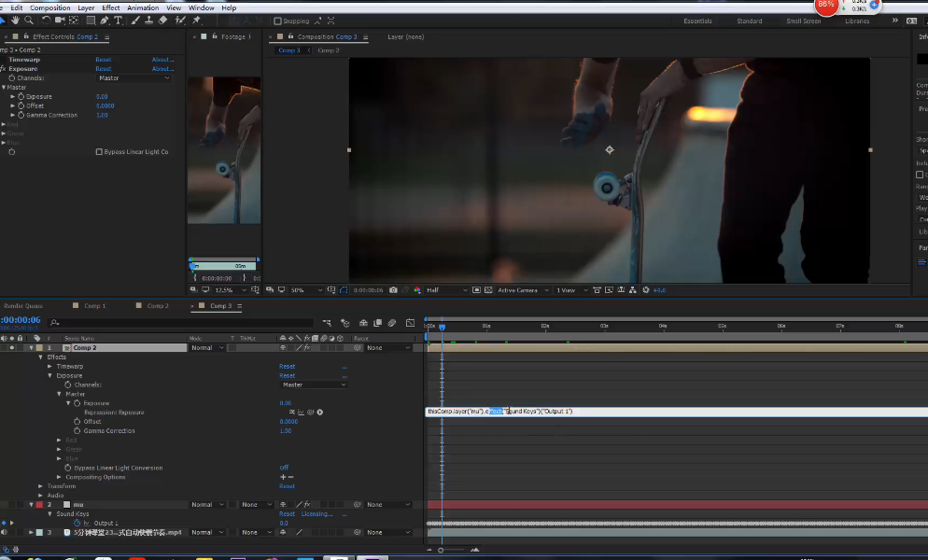The image size is (928, 560).
Task: Open the 1 View layout dropdown
Action: (x=571, y=290)
